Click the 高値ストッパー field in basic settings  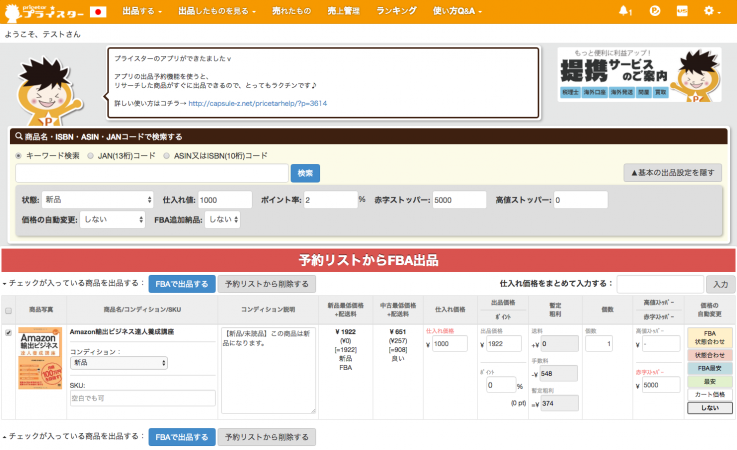[580, 200]
